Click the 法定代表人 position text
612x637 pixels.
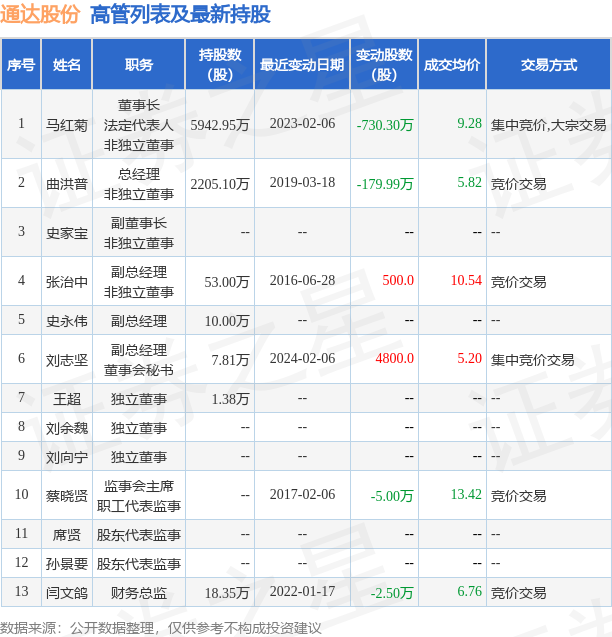tap(139, 125)
